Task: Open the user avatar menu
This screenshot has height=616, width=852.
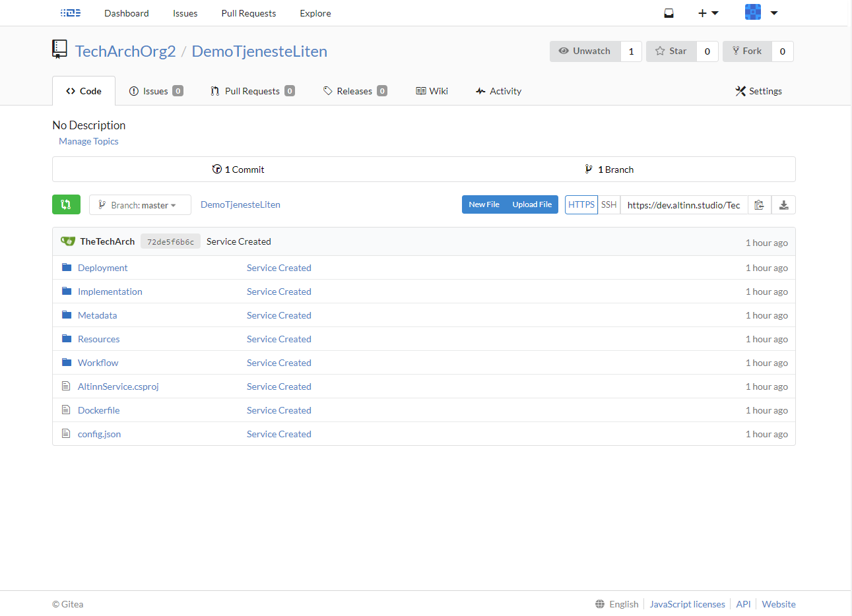Action: point(762,13)
